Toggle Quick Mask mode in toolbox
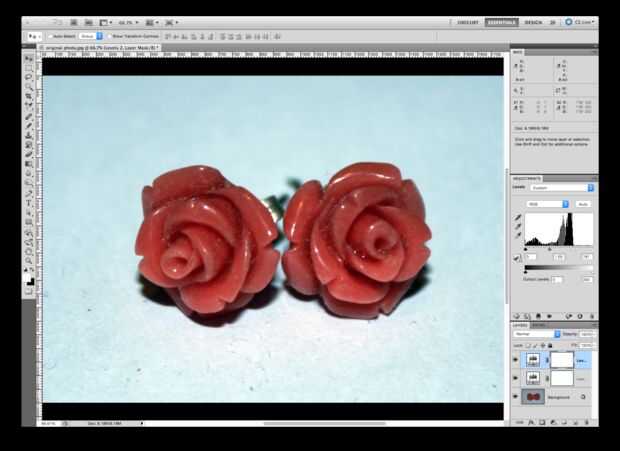620x451 pixels. (29, 292)
